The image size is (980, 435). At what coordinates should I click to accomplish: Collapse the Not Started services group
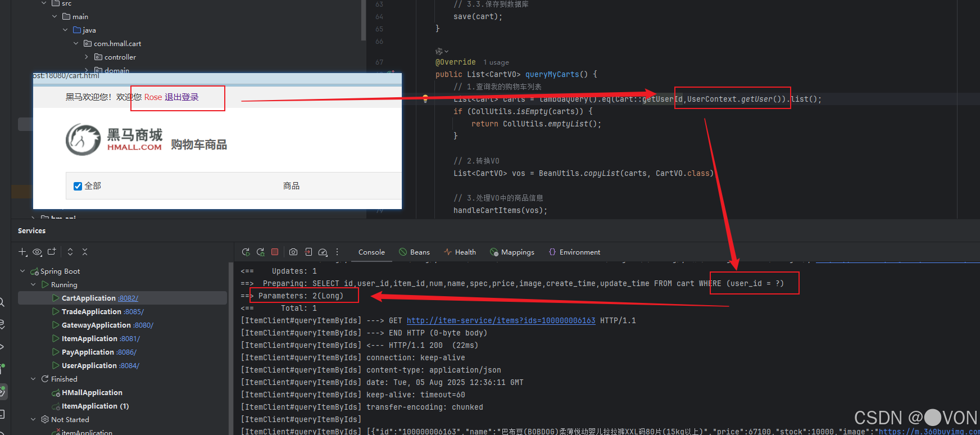tap(33, 419)
